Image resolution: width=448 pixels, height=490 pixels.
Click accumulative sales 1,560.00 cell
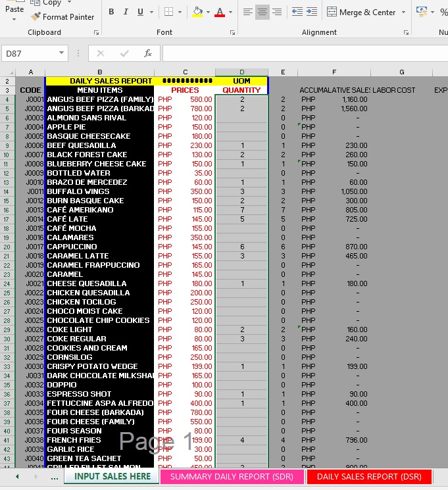[x=334, y=109]
